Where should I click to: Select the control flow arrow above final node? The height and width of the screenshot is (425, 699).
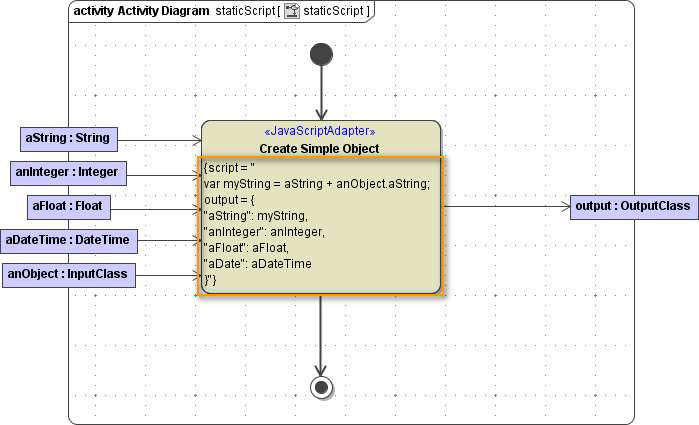[x=321, y=335]
